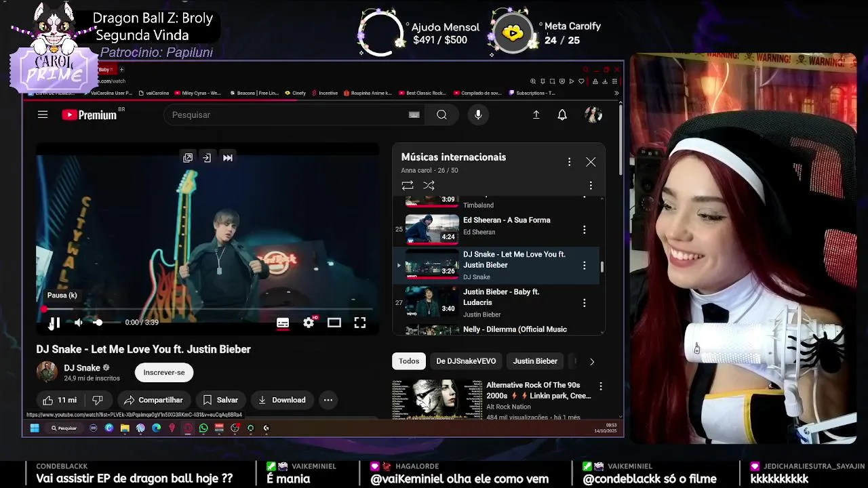Open the account avatar menu

593,115
